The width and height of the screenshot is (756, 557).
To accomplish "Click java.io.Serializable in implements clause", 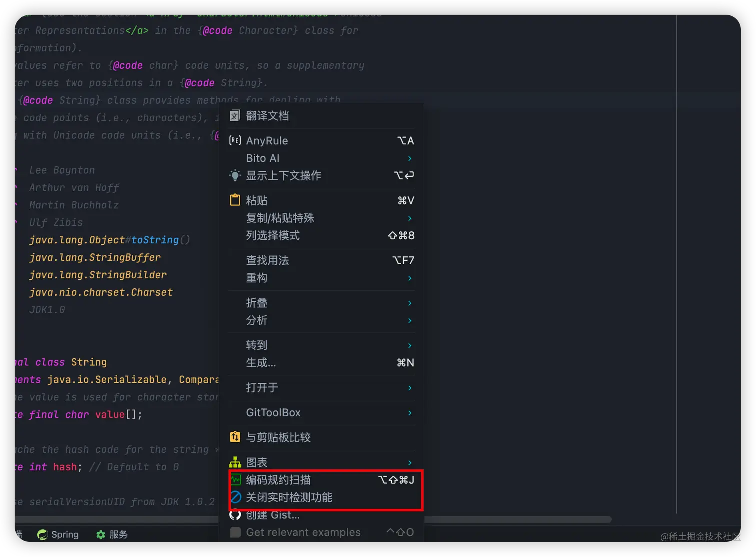I will pyautogui.click(x=107, y=379).
